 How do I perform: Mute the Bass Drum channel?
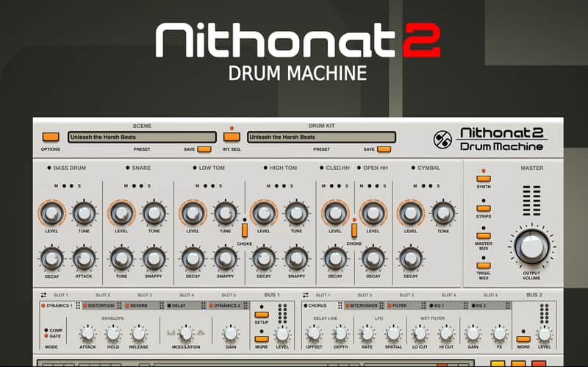coord(64,186)
